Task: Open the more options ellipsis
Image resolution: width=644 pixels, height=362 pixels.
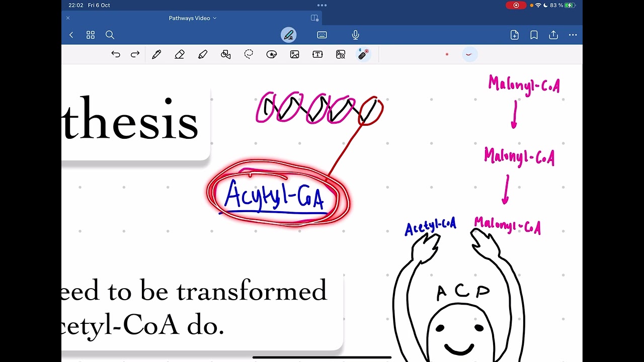Action: point(573,35)
